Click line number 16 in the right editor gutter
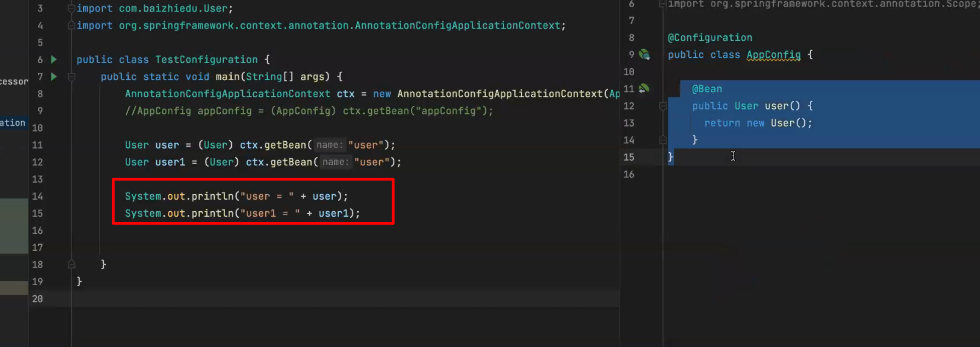980x347 pixels. (629, 174)
